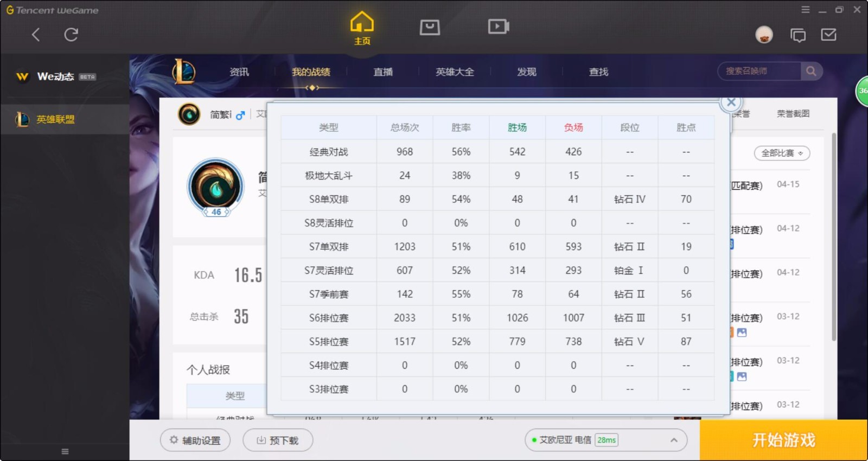This screenshot has width=868, height=461.
Task: Select the 极地大乱斗 row label
Action: (x=329, y=176)
